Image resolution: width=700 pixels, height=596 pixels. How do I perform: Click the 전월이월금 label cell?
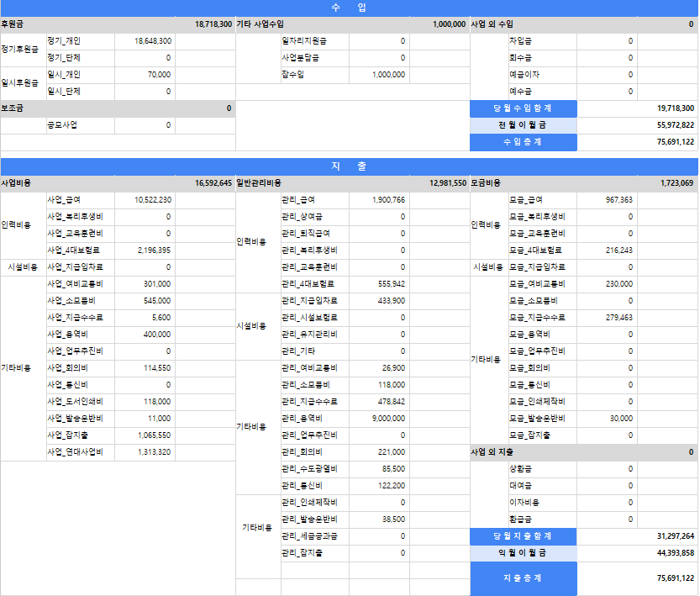(x=524, y=125)
